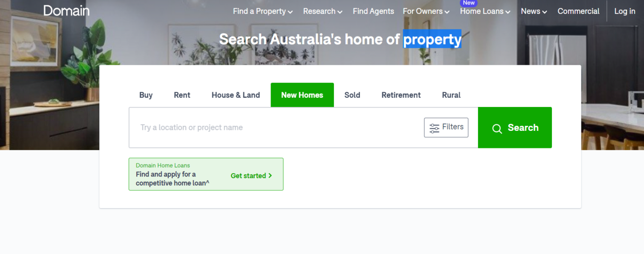Select the Rent tab

[x=182, y=95]
